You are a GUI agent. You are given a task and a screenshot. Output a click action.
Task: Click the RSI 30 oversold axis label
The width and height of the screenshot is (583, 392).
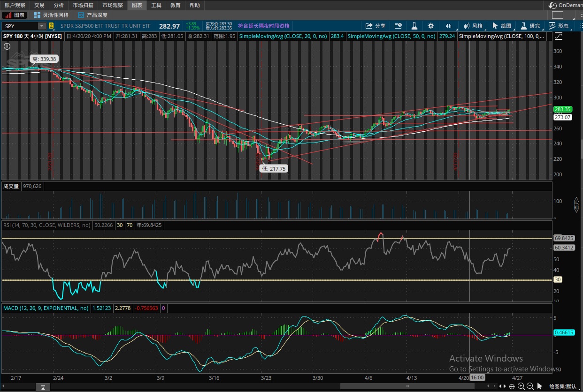pyautogui.click(x=558, y=279)
